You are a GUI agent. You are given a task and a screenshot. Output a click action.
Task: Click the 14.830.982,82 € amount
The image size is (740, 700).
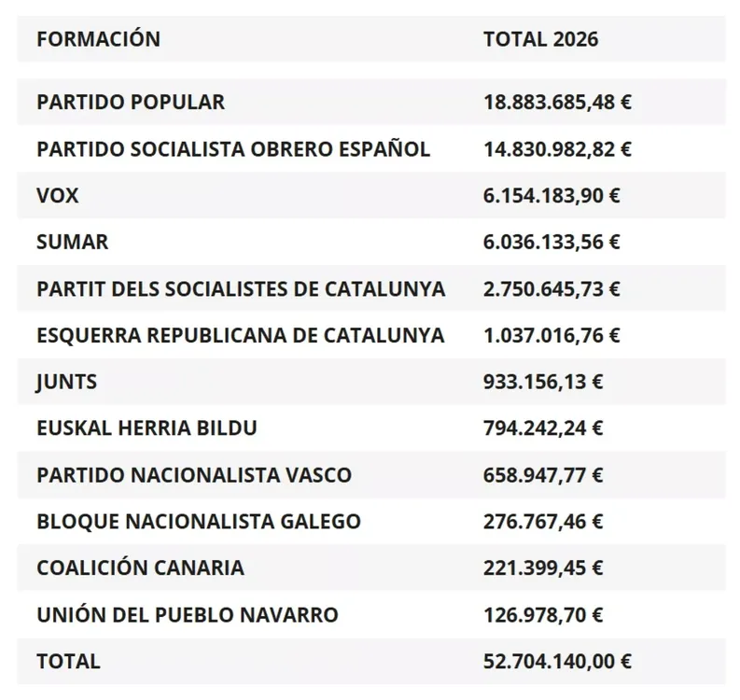[x=557, y=148]
